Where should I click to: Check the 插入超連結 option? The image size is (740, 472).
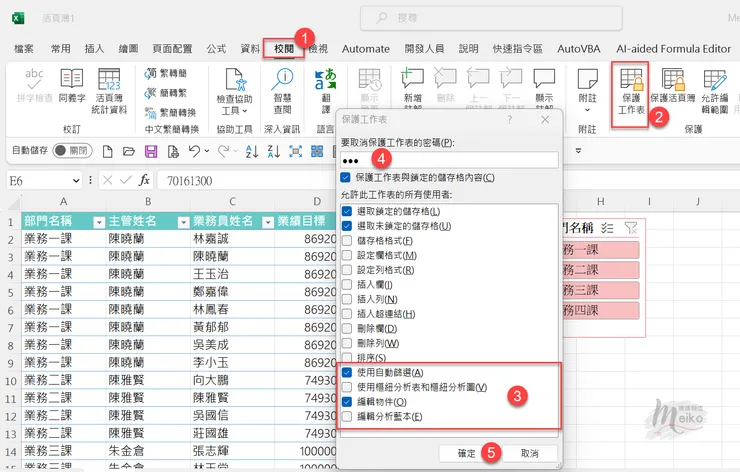[x=347, y=313]
